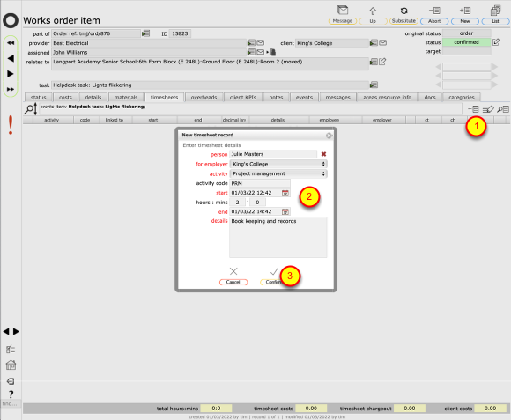Open the start date calendar picker
Screen dimensions: 511x420
[285, 193]
